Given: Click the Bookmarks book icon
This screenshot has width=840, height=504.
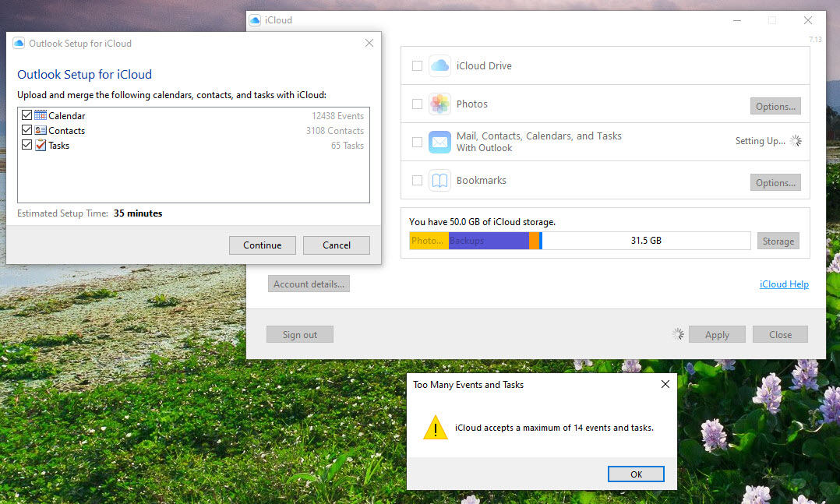Looking at the screenshot, I should coord(439,181).
